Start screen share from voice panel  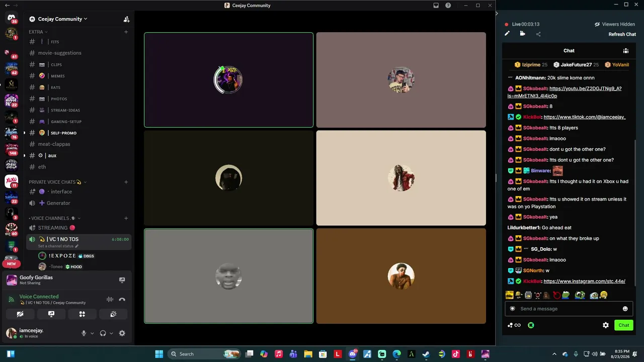(51, 314)
